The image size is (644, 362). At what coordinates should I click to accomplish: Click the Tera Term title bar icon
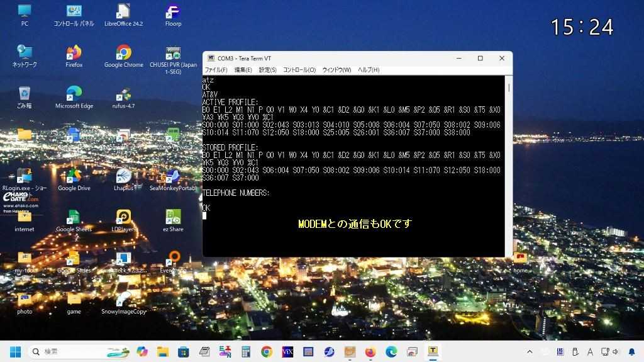click(x=211, y=58)
